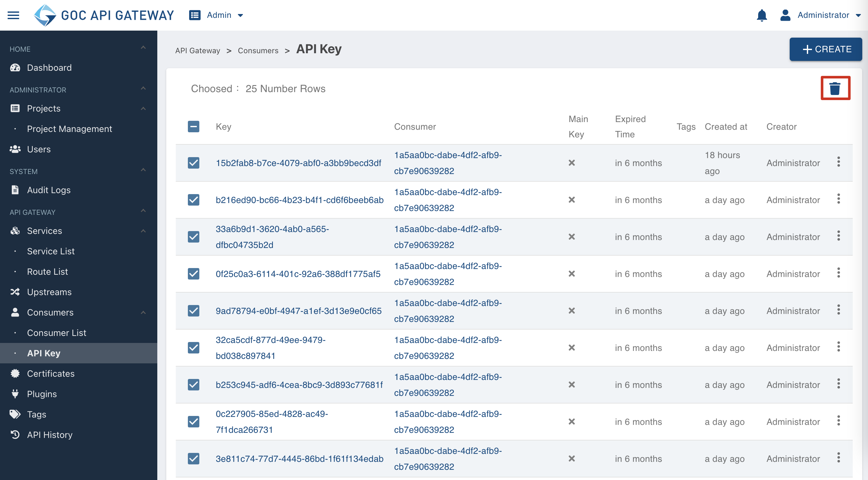Screen dimensions: 868x480
Task: Open row actions for key 15b2fab8
Action: [x=838, y=162]
